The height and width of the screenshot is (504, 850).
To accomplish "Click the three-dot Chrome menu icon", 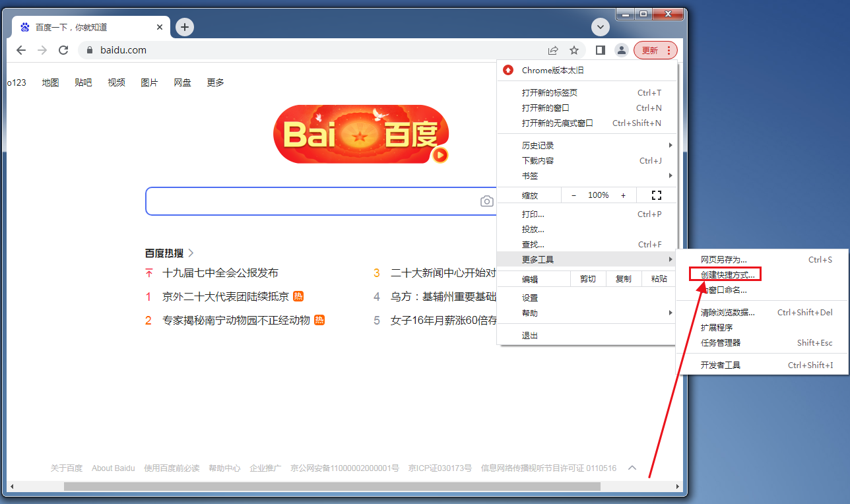I will [669, 50].
